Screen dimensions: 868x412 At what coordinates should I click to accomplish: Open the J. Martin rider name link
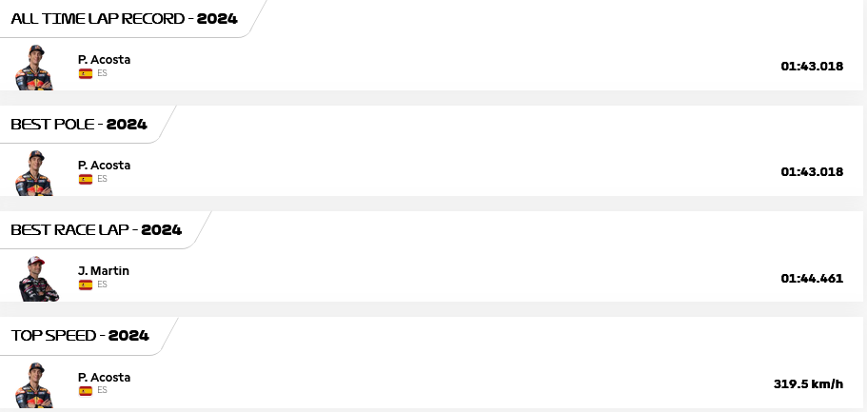click(104, 271)
